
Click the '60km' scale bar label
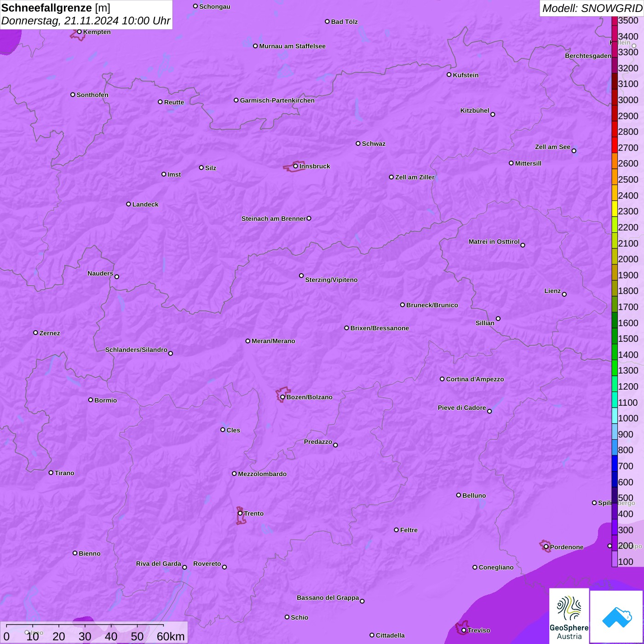[x=171, y=636]
